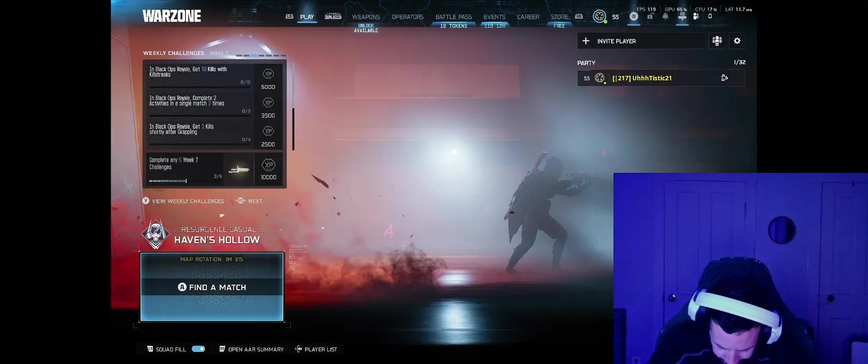This screenshot has width=868, height=364.
Task: Click the A button icon on Find a Match
Action: [x=182, y=287]
